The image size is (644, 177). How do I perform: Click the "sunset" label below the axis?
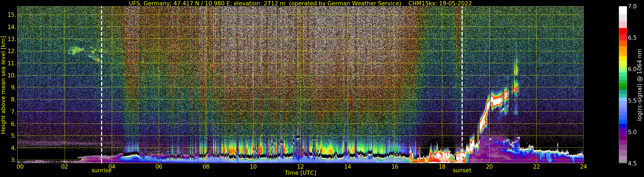[x=462, y=171]
